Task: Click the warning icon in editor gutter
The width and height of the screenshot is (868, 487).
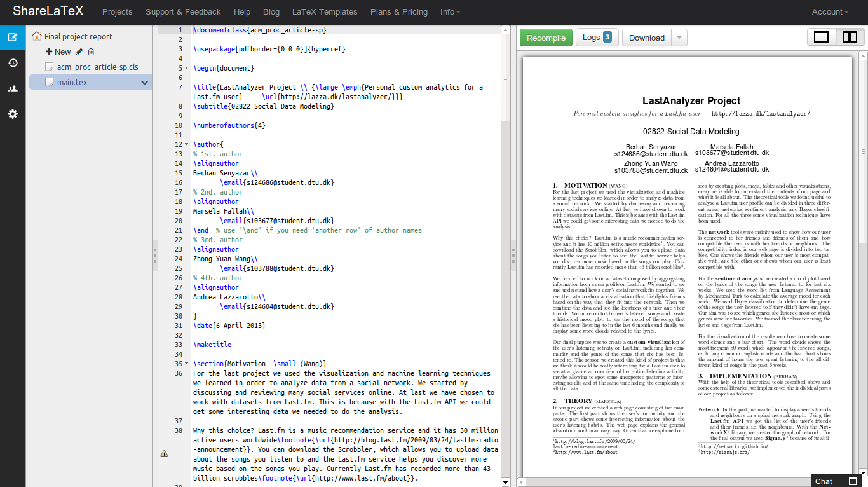Action: [x=164, y=453]
